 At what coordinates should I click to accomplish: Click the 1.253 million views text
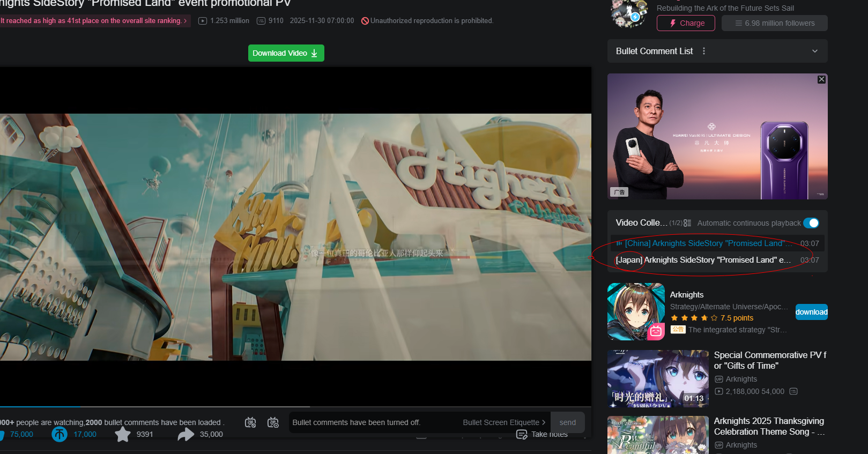[230, 21]
